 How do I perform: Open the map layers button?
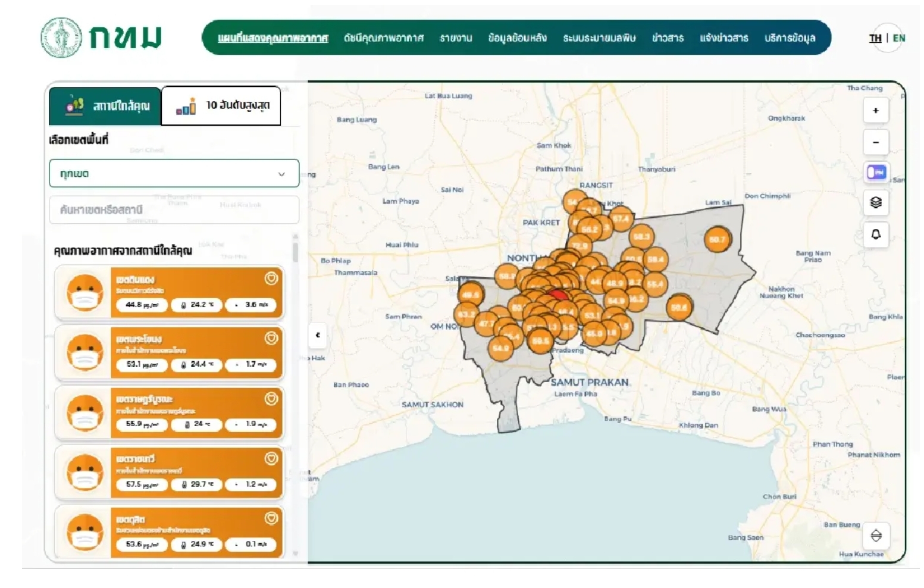pyautogui.click(x=875, y=203)
